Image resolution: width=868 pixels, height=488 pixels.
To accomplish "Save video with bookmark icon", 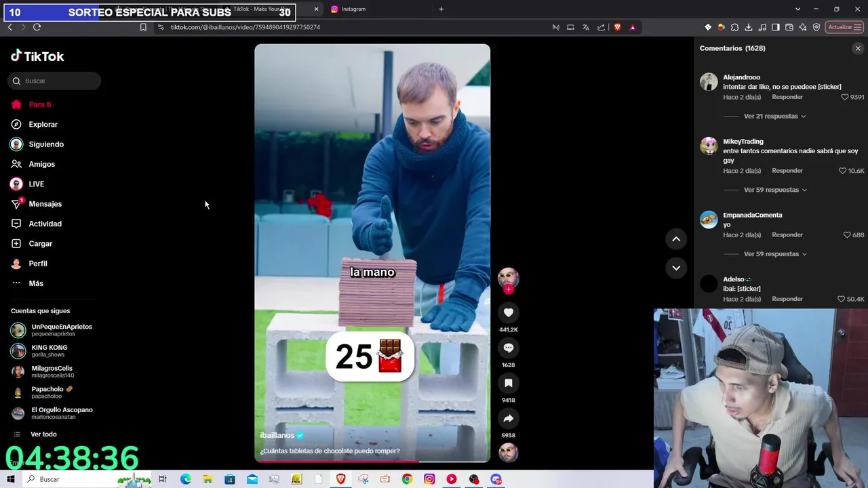I will click(x=508, y=383).
